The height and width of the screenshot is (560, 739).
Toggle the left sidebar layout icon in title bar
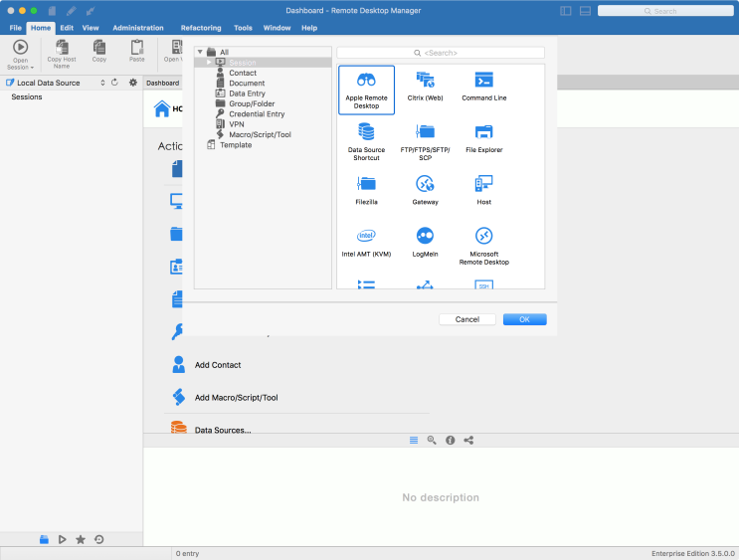566,11
